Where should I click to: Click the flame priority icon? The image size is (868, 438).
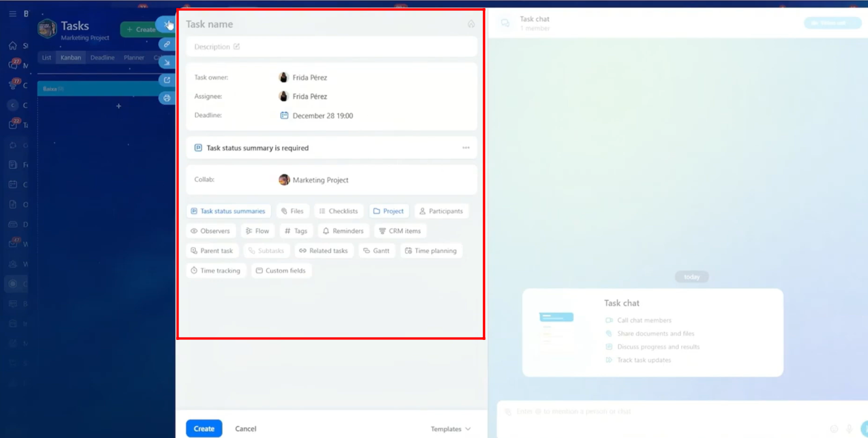(x=471, y=24)
